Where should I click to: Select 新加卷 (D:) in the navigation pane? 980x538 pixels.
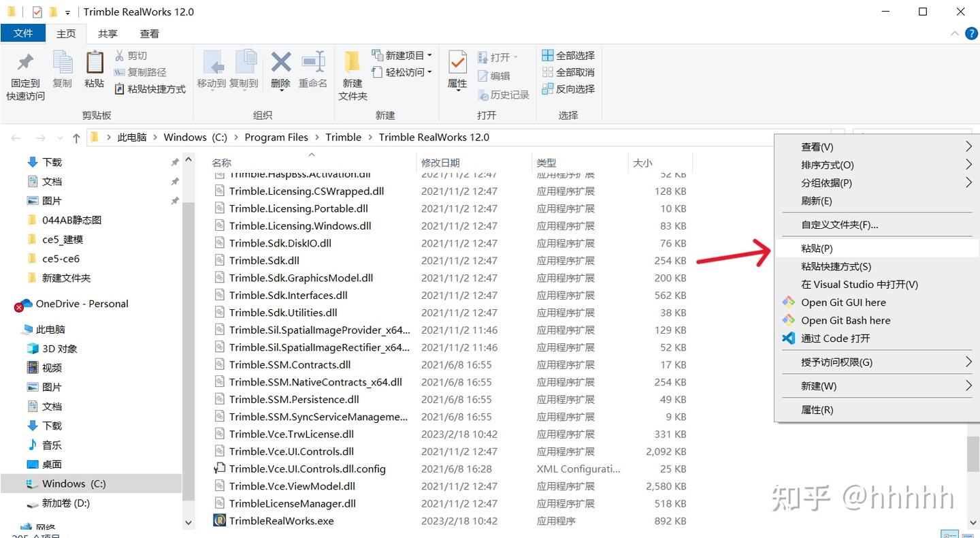[x=66, y=503]
